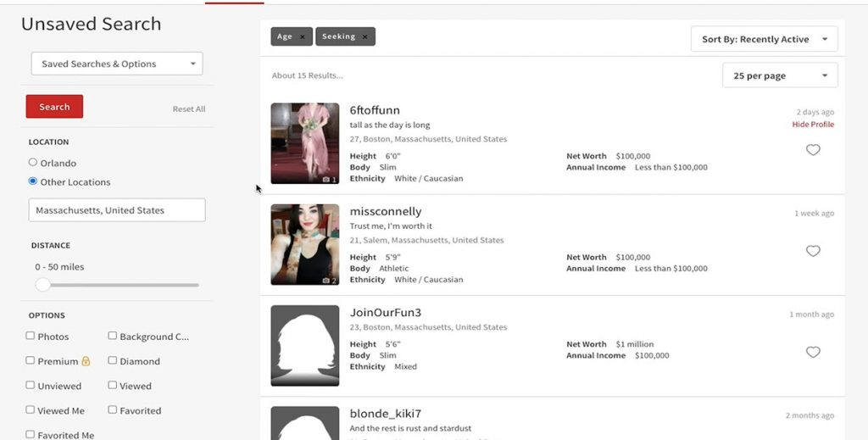Open 6ftoffunn's profile photo thumbnail
The image size is (868, 440).
click(305, 143)
